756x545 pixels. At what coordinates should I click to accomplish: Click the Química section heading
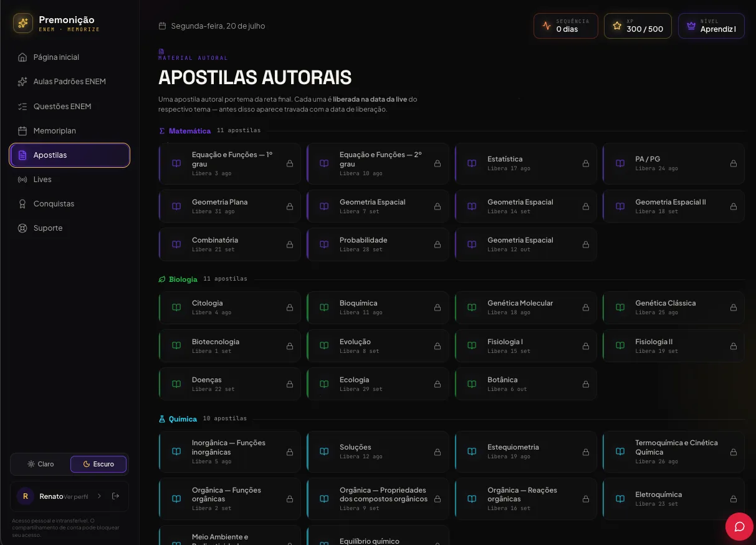[183, 419]
